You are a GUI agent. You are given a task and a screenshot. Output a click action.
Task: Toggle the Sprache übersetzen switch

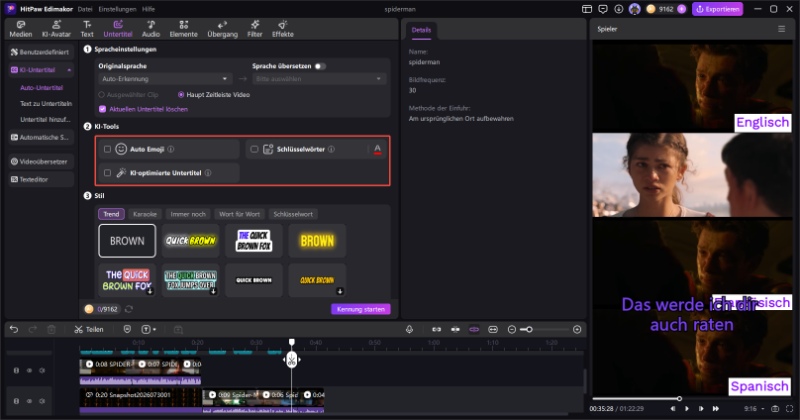320,66
